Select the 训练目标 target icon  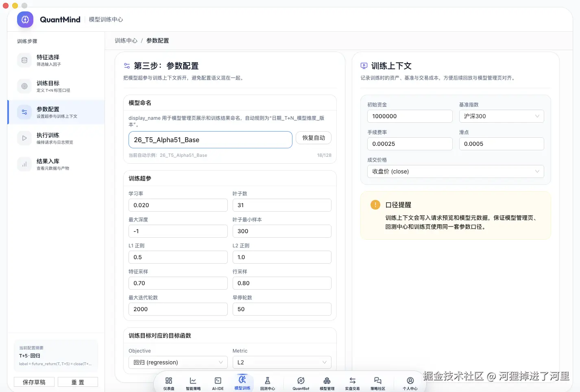(x=24, y=86)
